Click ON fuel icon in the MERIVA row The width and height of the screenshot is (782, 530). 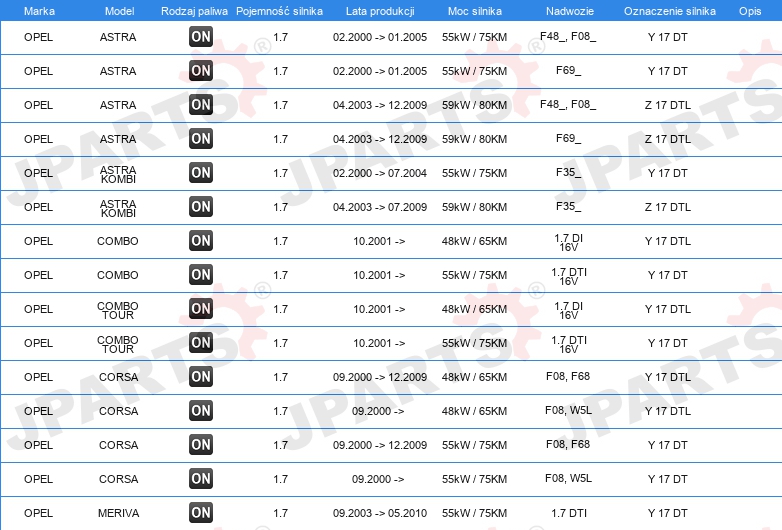pyautogui.click(x=201, y=513)
